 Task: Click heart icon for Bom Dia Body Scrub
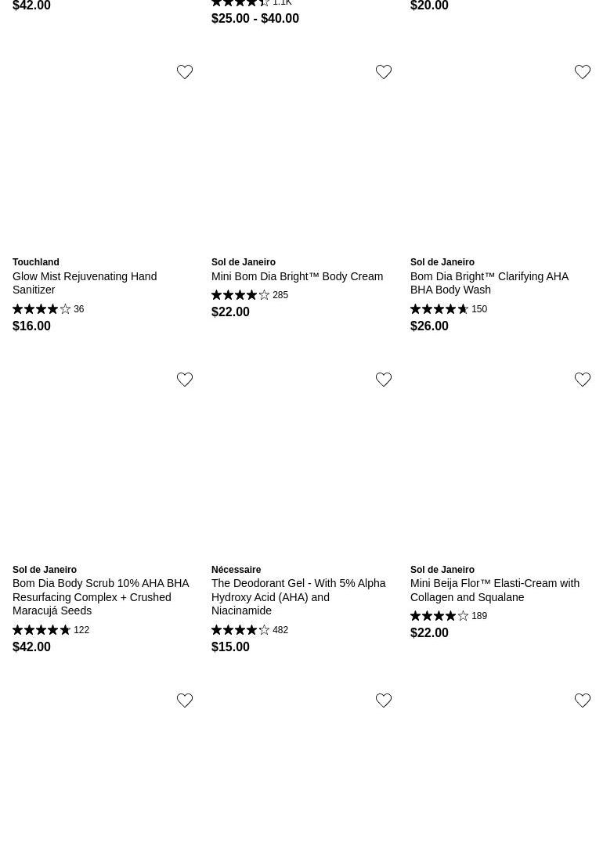click(185, 380)
